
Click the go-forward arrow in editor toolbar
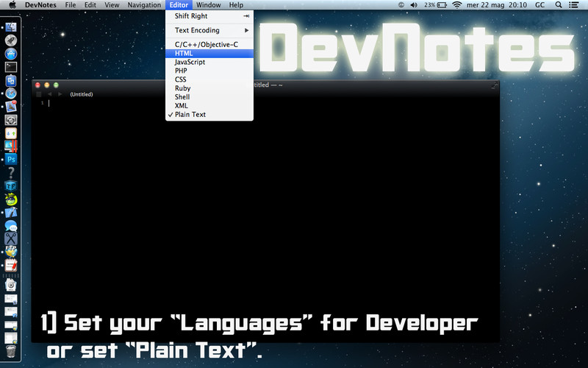60,94
